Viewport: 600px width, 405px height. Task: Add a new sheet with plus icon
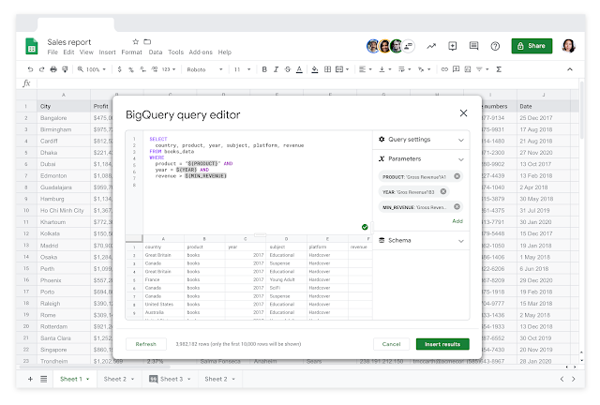click(30, 379)
